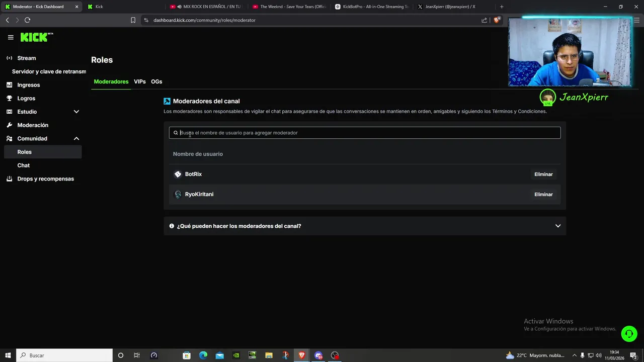Viewport: 644px width, 362px height.
Task: Collapse the Comunidad submenu chevron
Action: coord(76,138)
